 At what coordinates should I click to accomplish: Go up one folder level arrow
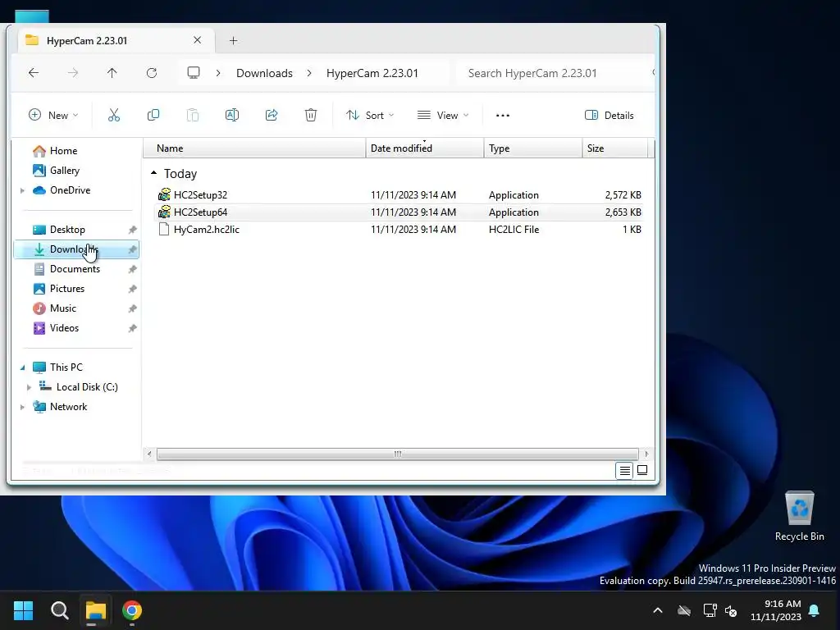coord(112,73)
